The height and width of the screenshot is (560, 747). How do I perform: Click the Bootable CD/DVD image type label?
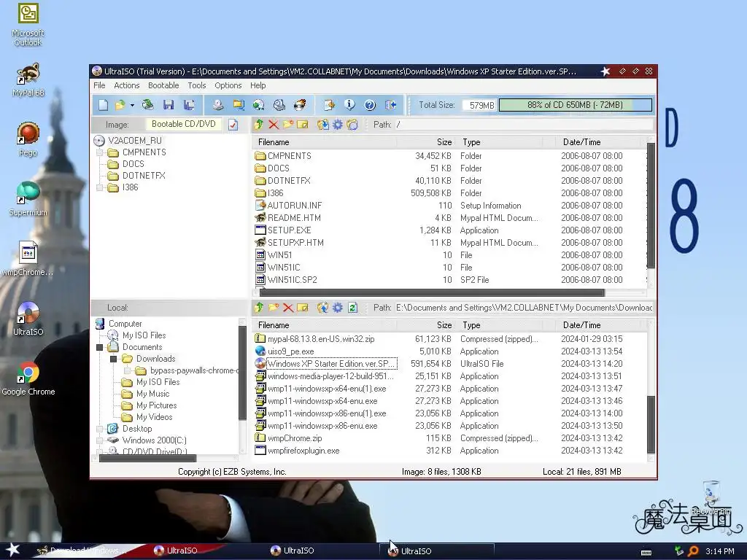point(183,124)
